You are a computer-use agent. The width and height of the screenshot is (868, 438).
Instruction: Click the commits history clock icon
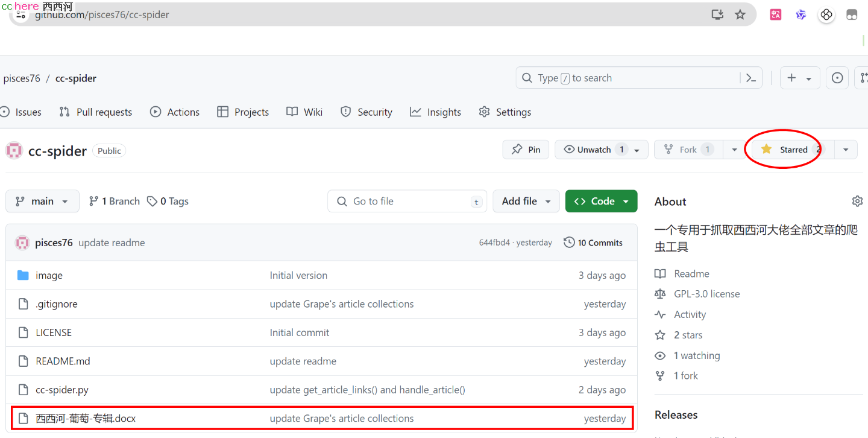coord(569,243)
